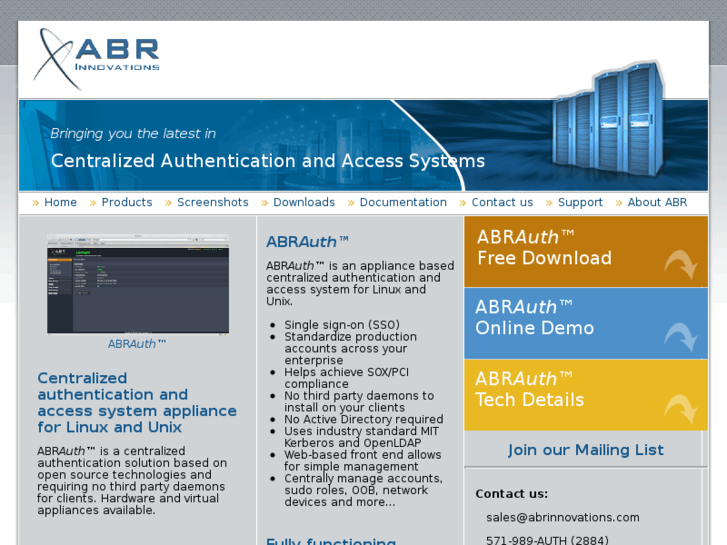Click the 'Contact us:' label in the sidebar
727x545 pixels.
(x=511, y=494)
